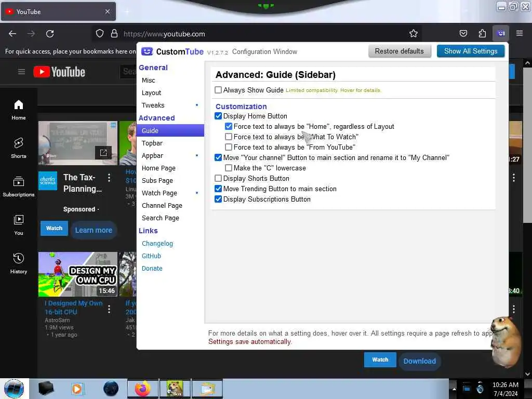Reload the page with refresh icon

[x=50, y=34]
